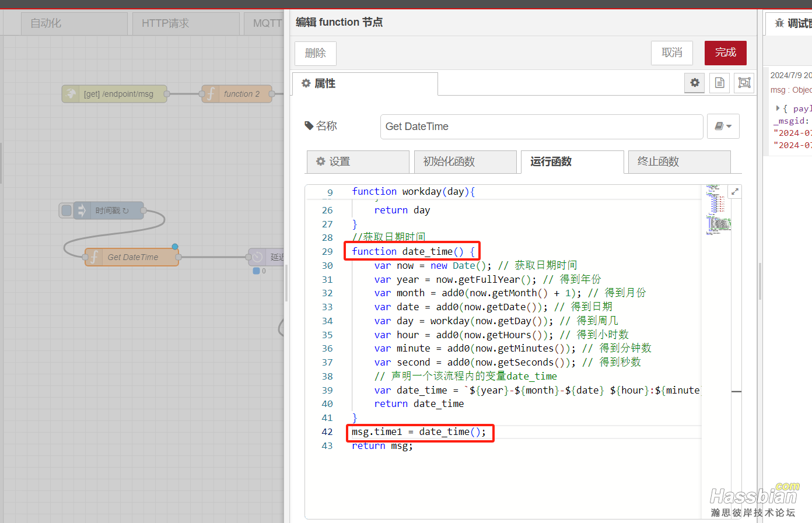Click the sticky header function workday(day){
The height and width of the screenshot is (523, 812).
414,192
